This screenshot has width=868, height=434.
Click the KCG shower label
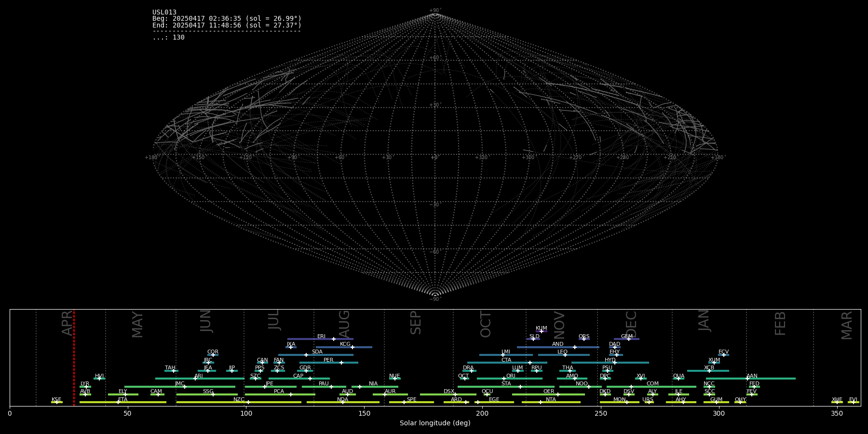tap(345, 344)
